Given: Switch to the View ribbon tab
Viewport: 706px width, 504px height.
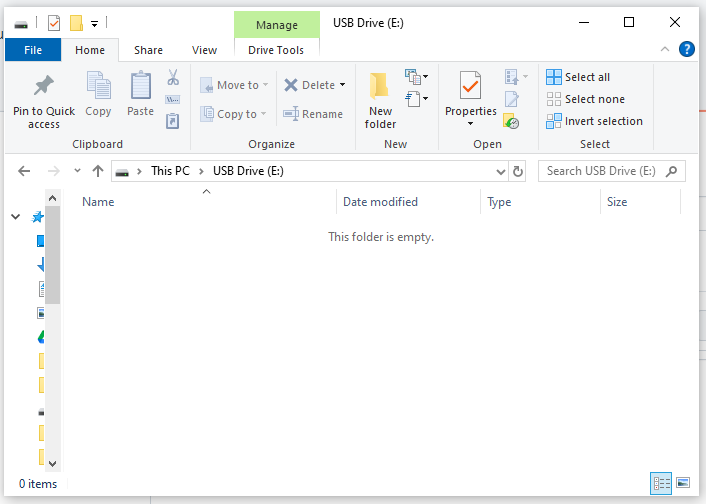Looking at the screenshot, I should (x=204, y=50).
